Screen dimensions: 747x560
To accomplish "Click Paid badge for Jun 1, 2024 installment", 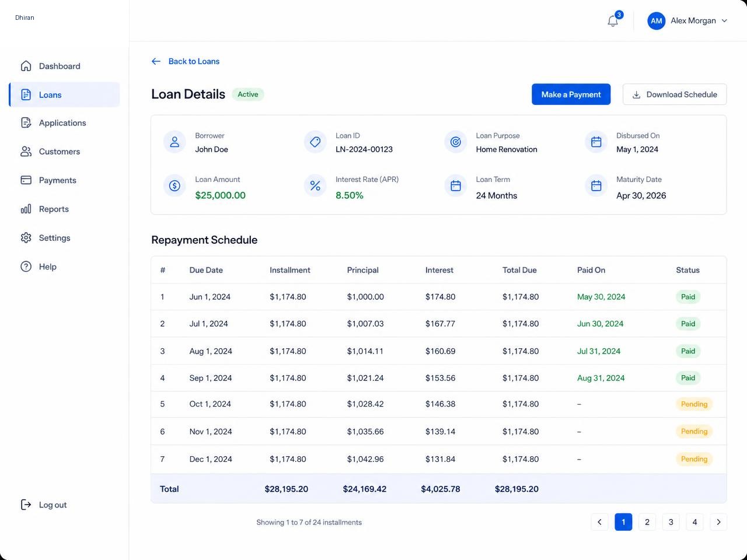I will click(688, 297).
